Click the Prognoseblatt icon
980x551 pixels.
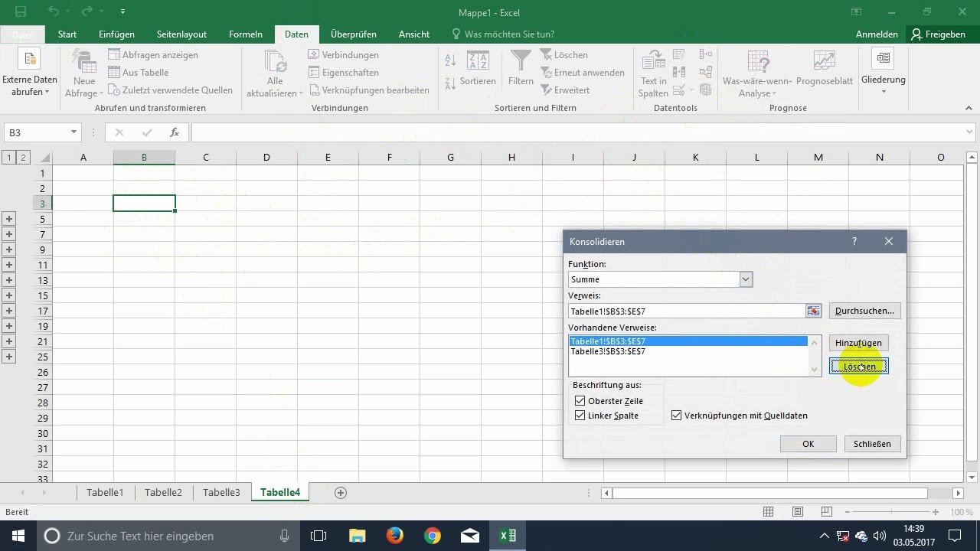tap(825, 61)
